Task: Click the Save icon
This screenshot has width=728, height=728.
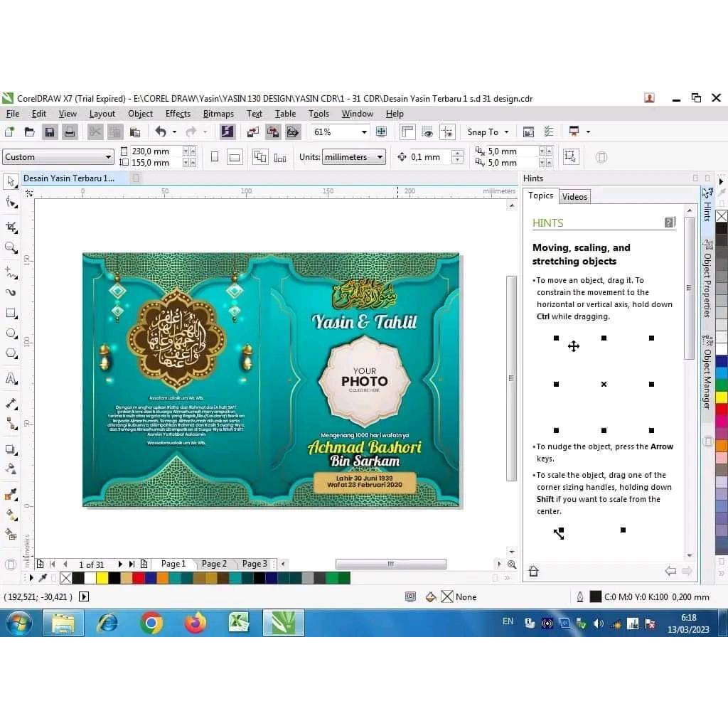Action: (x=49, y=132)
